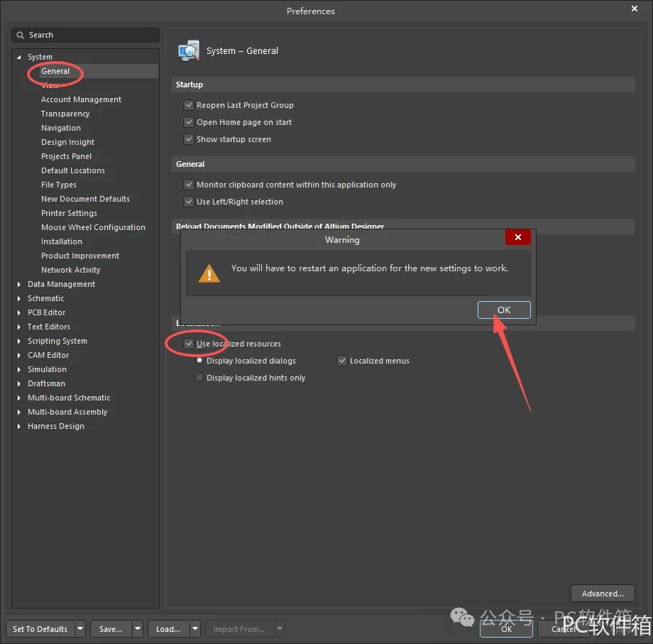Select Display localized dialogs radio

coord(199,360)
